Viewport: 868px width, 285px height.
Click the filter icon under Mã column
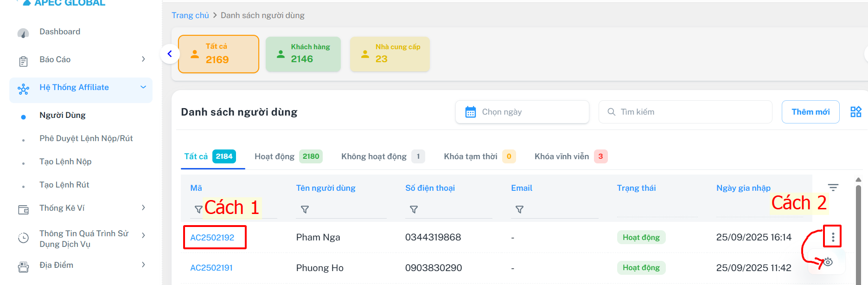(198, 209)
